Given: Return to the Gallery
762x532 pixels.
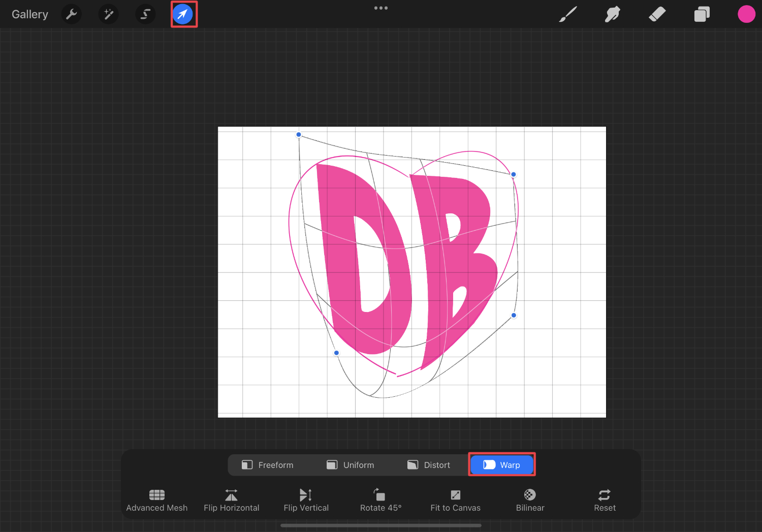Looking at the screenshot, I should click(x=29, y=14).
